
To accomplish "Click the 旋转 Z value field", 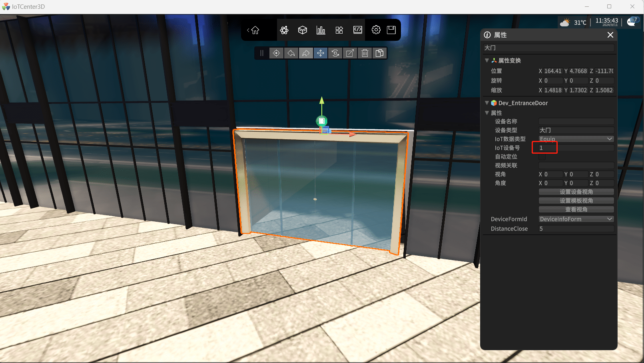I will pos(604,80).
